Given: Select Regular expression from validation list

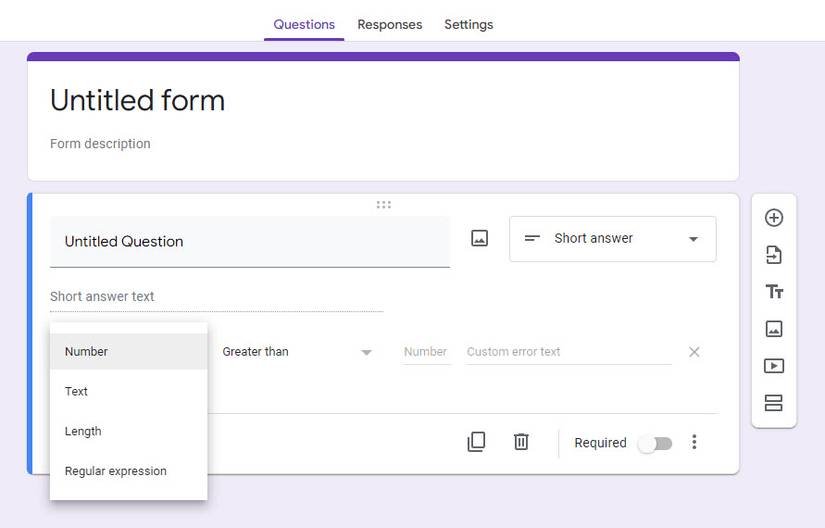Looking at the screenshot, I should (116, 471).
